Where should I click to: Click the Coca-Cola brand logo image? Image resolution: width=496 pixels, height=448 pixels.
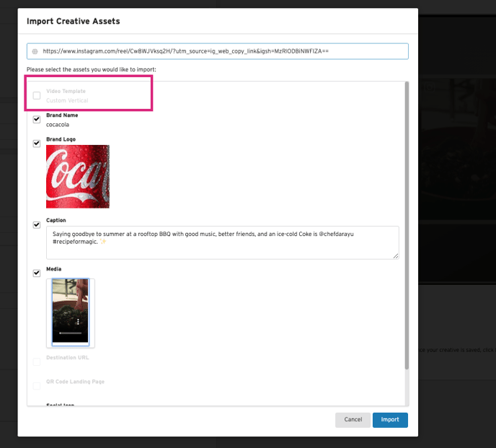(x=78, y=177)
